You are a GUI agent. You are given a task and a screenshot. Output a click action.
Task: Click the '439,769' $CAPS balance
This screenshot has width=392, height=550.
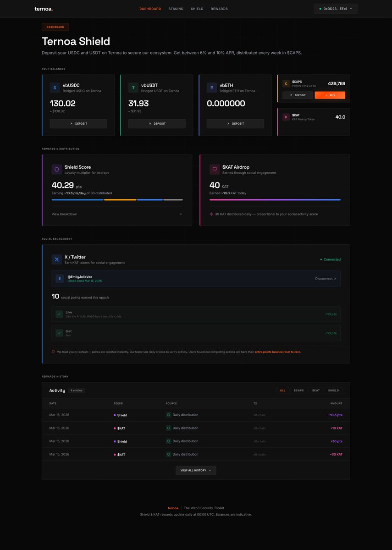[x=337, y=83]
